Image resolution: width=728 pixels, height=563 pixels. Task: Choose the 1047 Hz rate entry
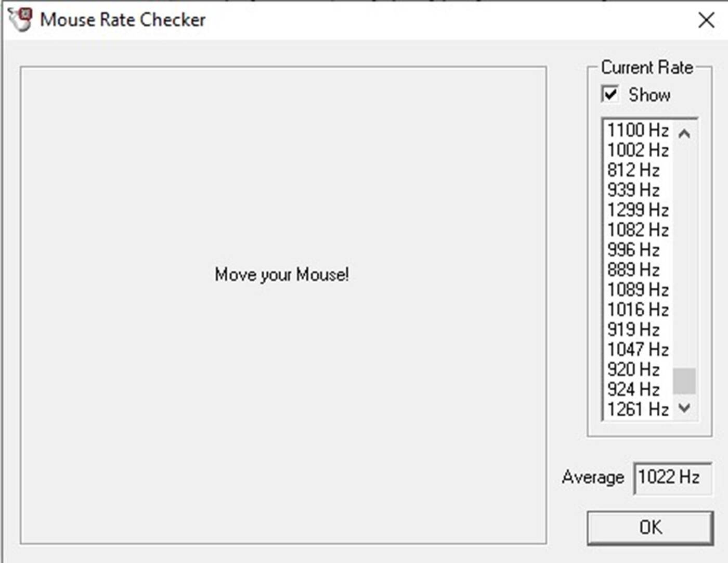638,349
